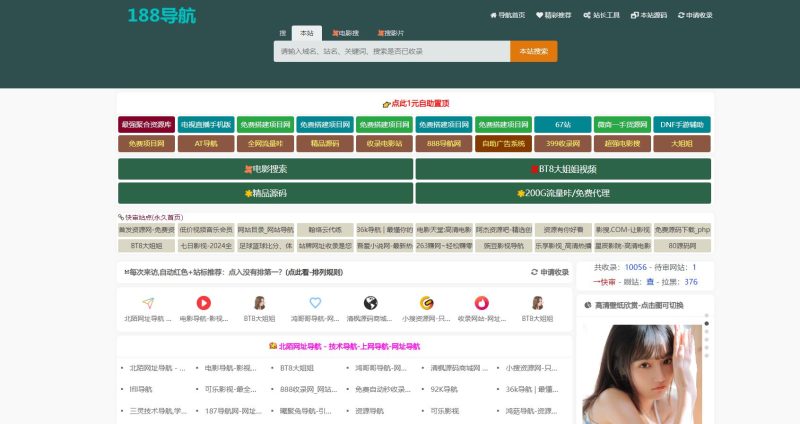Viewport: 800px width, 424px height.
Task: Click the refresh icon beside 申请收录 in header
Action: [x=681, y=15]
